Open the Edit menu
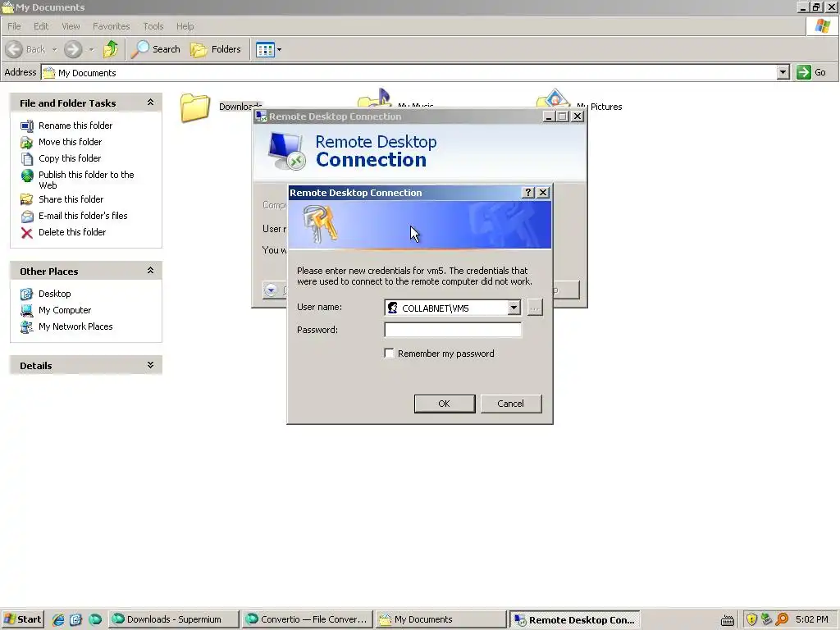Screen dimensions: 840x630 point(41,26)
